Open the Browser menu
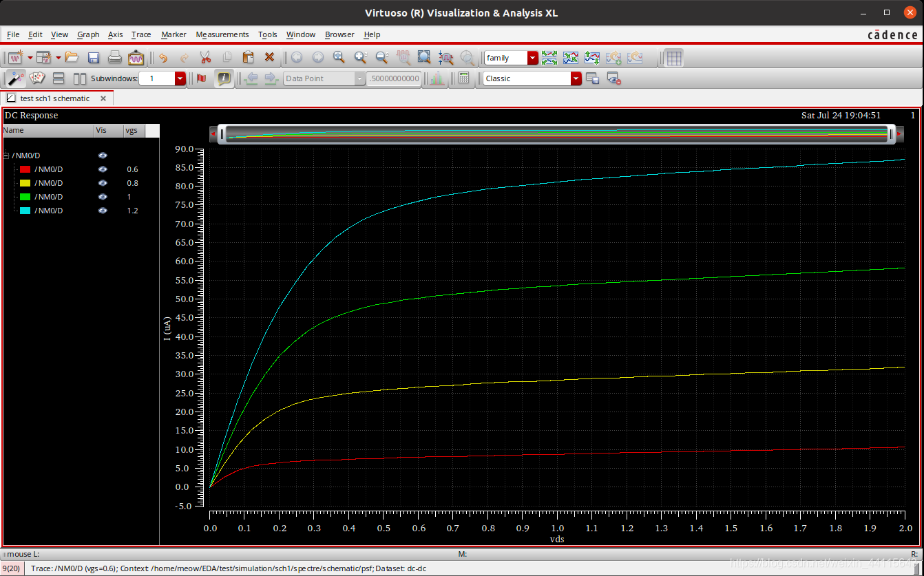The height and width of the screenshot is (576, 924). 339,34
